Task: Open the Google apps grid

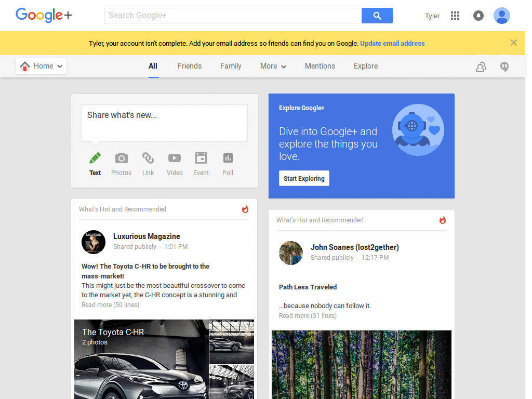Action: click(x=455, y=16)
